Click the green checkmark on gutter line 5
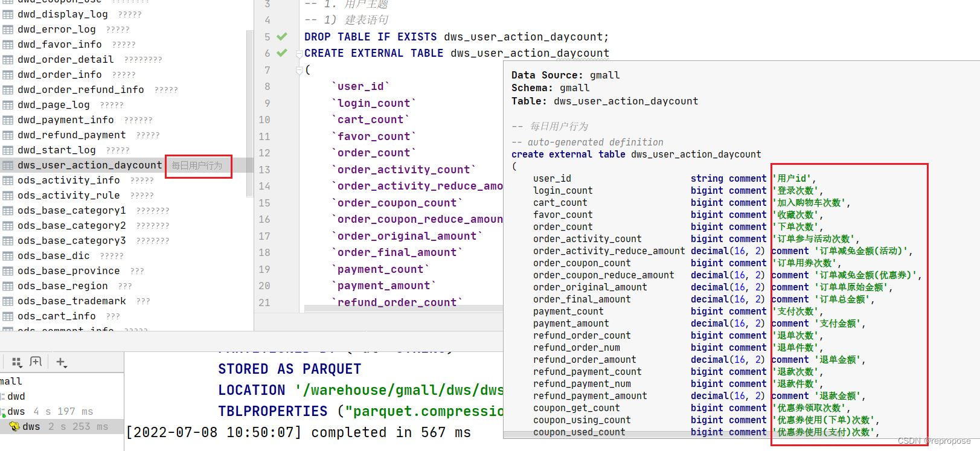The width and height of the screenshot is (980, 451). pyautogui.click(x=282, y=36)
